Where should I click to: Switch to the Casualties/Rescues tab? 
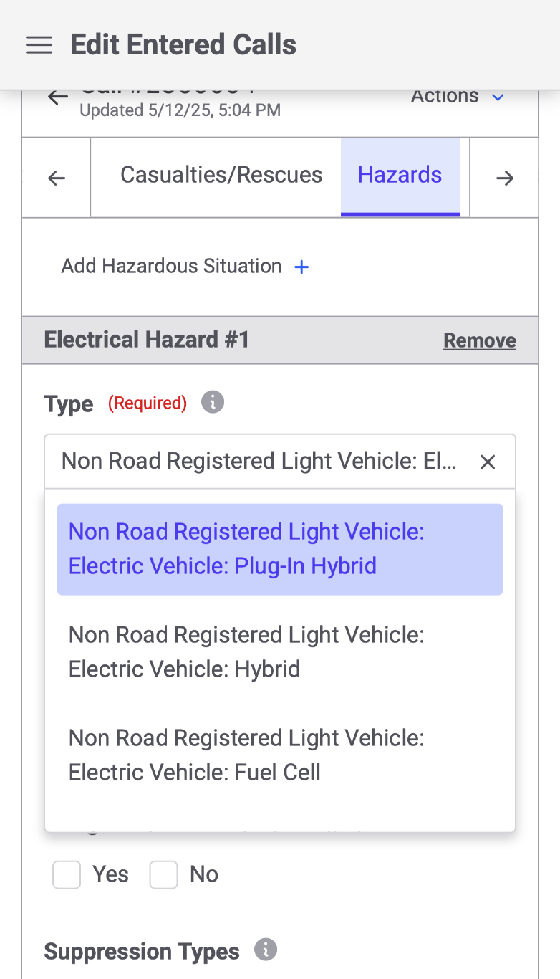pyautogui.click(x=221, y=176)
